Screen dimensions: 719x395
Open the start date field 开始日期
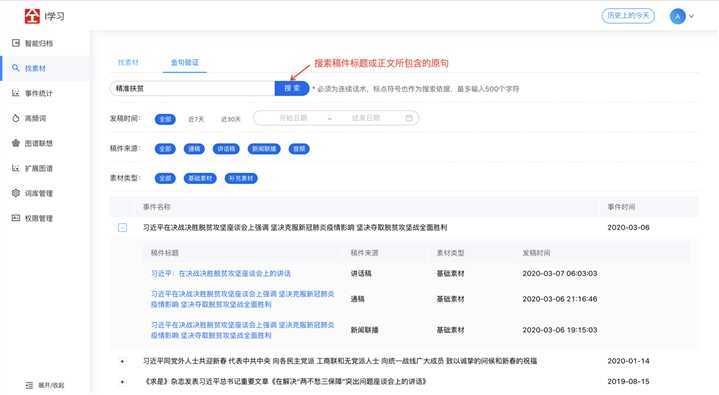tap(293, 118)
